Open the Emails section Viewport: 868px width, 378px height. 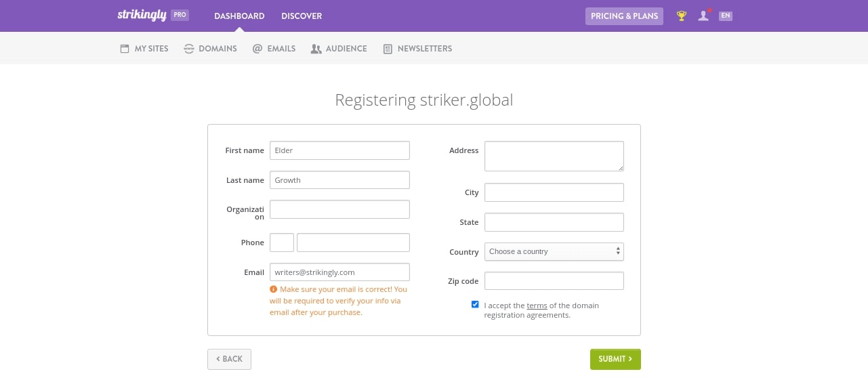tap(274, 49)
